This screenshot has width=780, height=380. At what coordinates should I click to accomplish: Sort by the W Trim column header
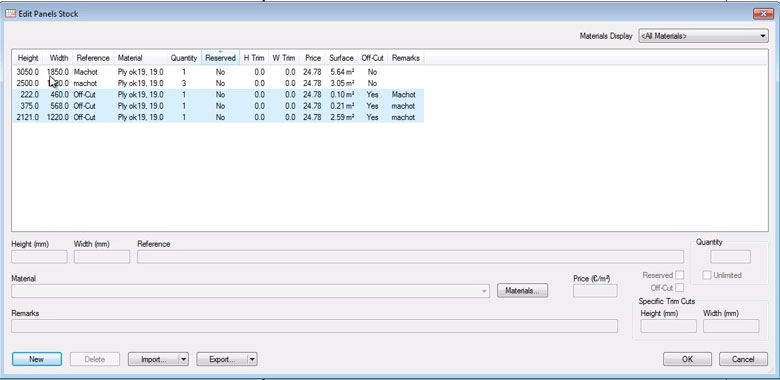[x=284, y=58]
